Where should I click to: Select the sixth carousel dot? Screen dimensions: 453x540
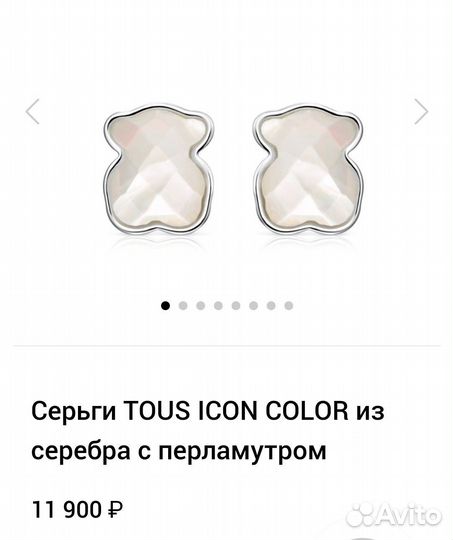[x=254, y=305]
